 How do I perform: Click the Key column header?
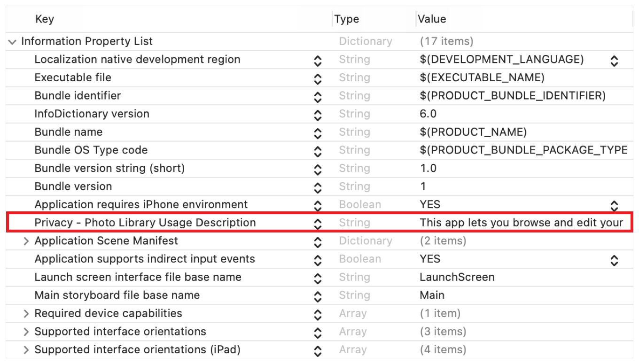tap(45, 19)
